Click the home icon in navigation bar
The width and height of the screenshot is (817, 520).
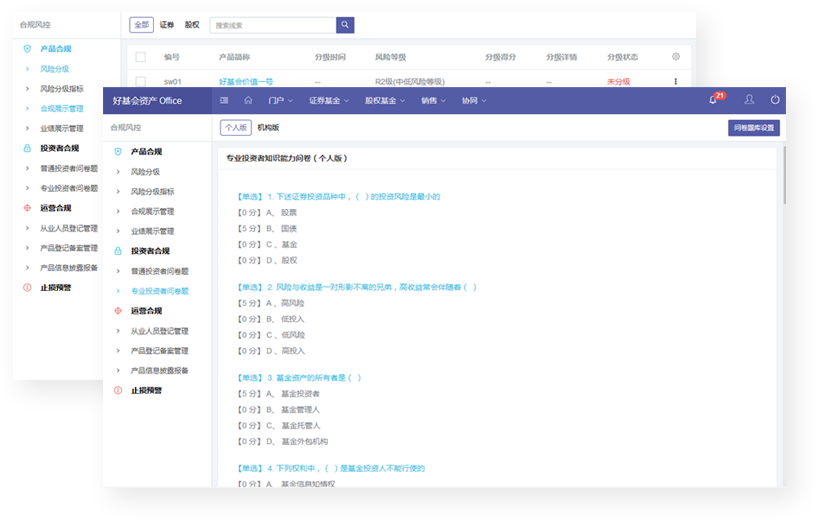(x=248, y=100)
